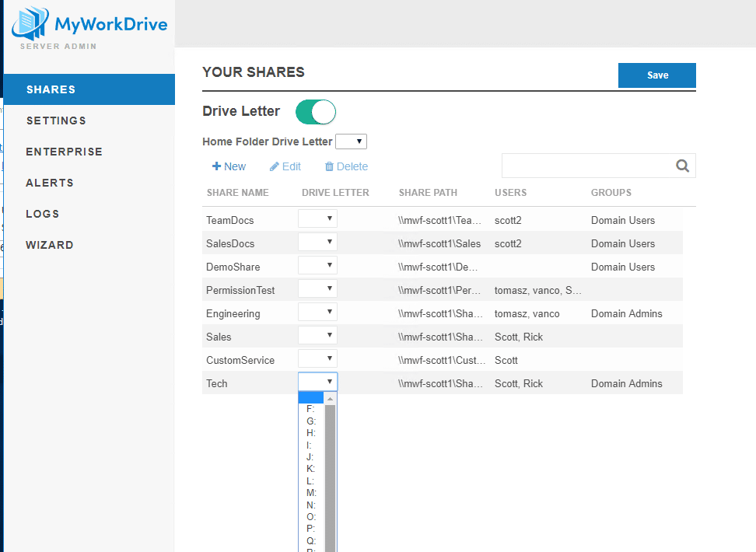Select M: in the open drive list
Screen dimensions: 756x552
tap(311, 493)
